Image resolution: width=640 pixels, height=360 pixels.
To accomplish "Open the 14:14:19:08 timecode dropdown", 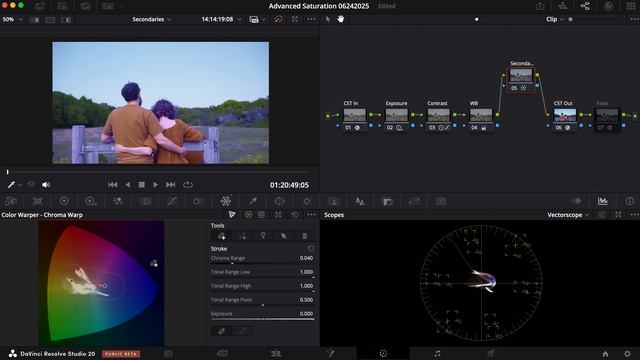I will coord(221,19).
